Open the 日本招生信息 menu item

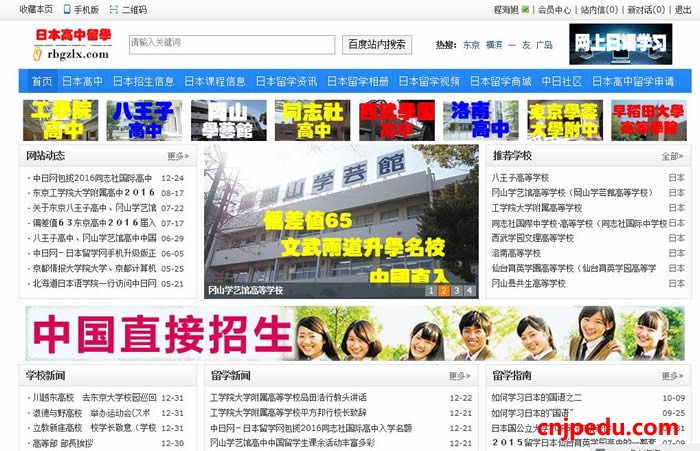tap(143, 81)
